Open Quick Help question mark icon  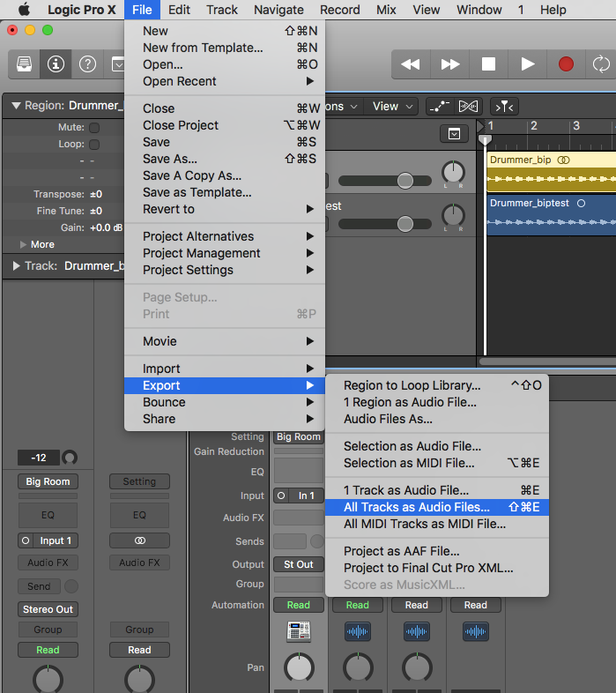pos(87,64)
